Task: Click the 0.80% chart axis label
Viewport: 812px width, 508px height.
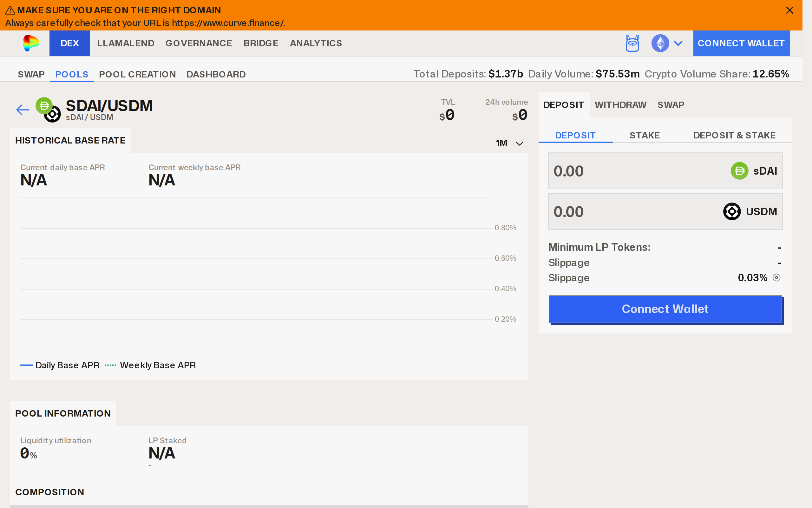Action: 506,228
